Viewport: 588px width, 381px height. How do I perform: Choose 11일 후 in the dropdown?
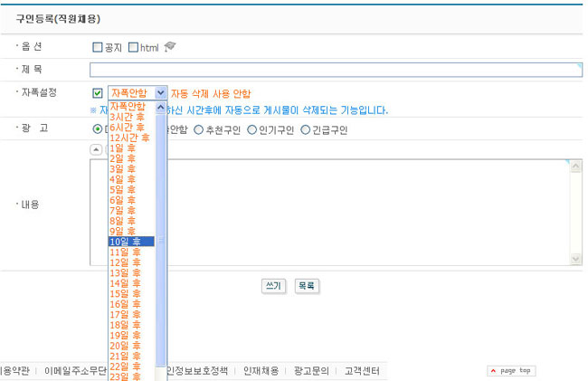[x=131, y=252]
